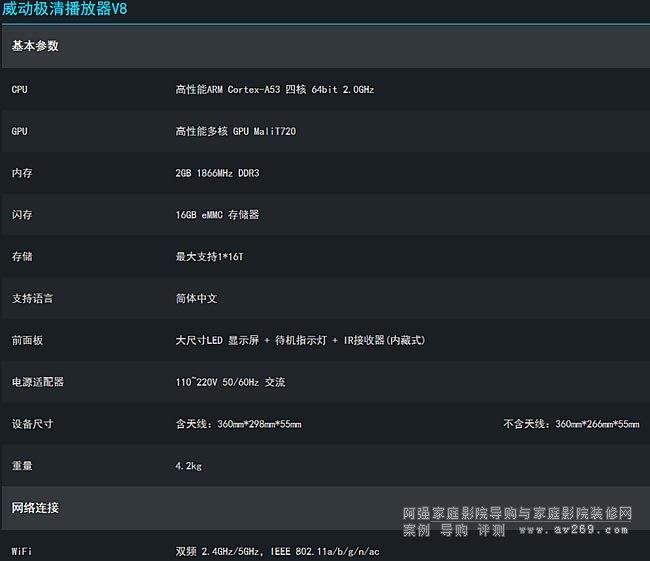Click the CPU row label
The height and width of the screenshot is (561, 650).
point(20,90)
